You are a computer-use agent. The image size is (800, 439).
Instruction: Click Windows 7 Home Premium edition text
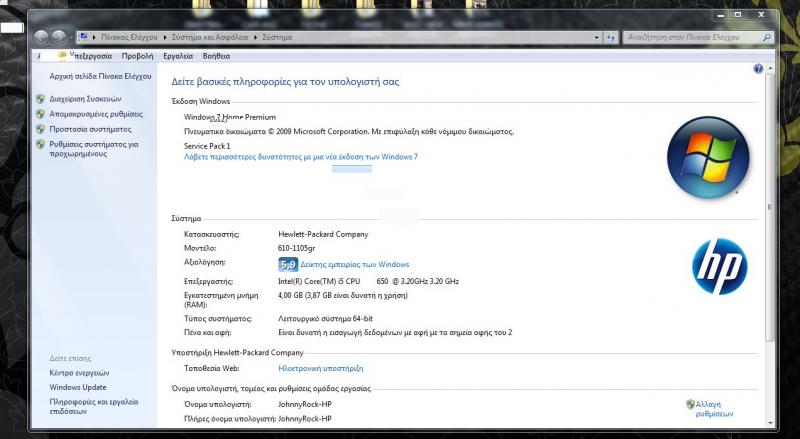(230, 117)
